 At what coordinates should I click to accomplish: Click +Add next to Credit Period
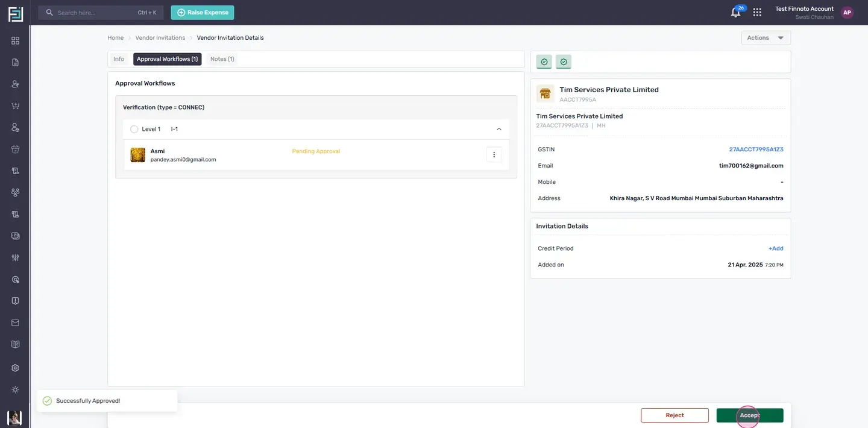776,248
